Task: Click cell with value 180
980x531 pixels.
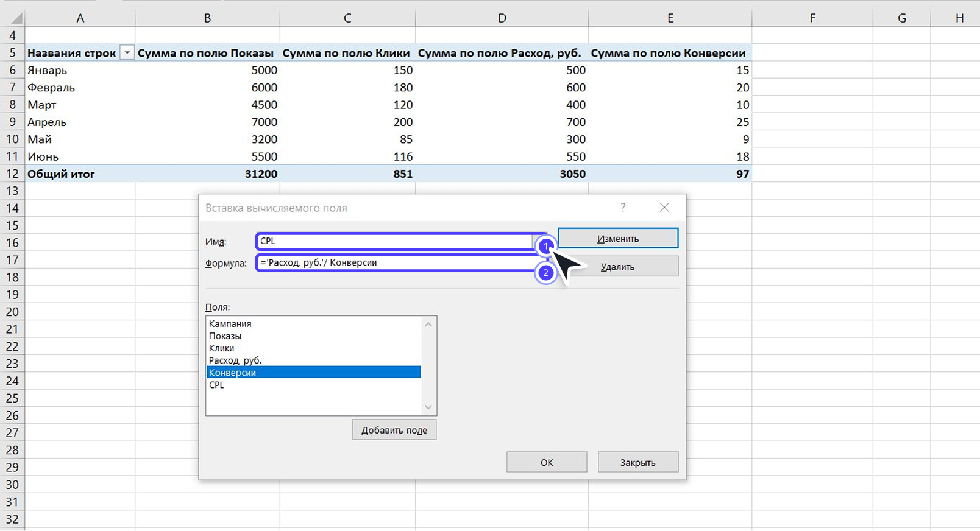Action: click(x=347, y=87)
